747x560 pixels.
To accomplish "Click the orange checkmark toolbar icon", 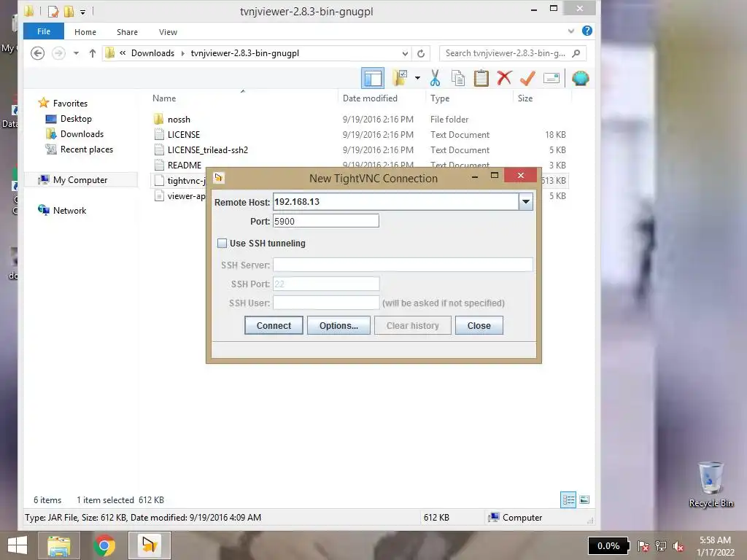I will pos(527,77).
